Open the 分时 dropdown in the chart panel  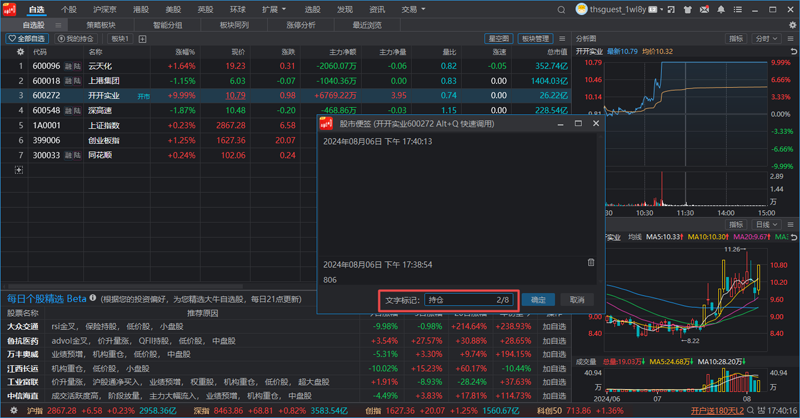pyautogui.click(x=767, y=39)
